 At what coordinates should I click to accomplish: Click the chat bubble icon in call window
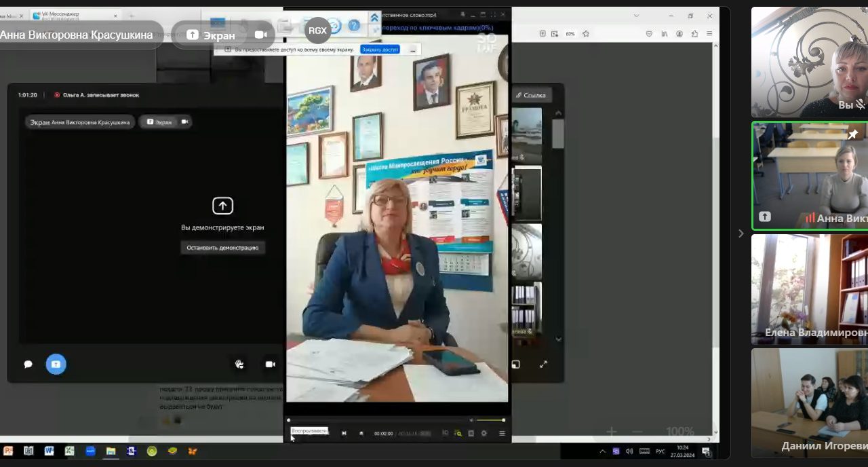(28, 365)
